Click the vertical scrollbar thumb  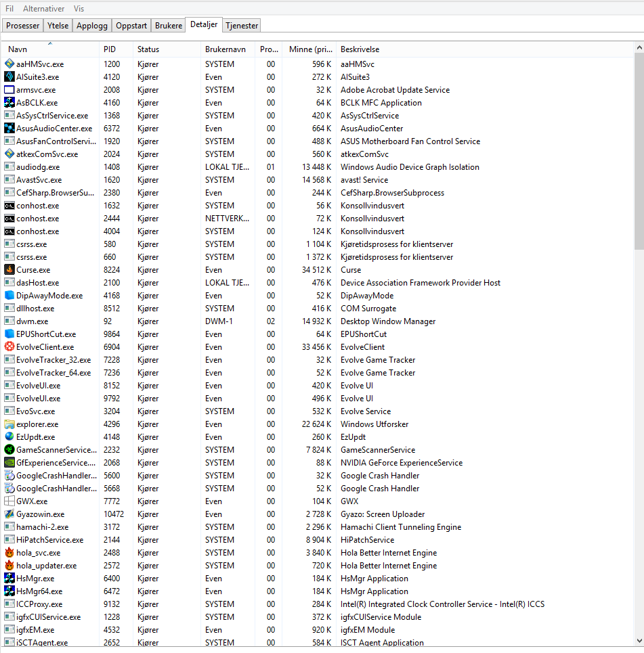(x=639, y=151)
